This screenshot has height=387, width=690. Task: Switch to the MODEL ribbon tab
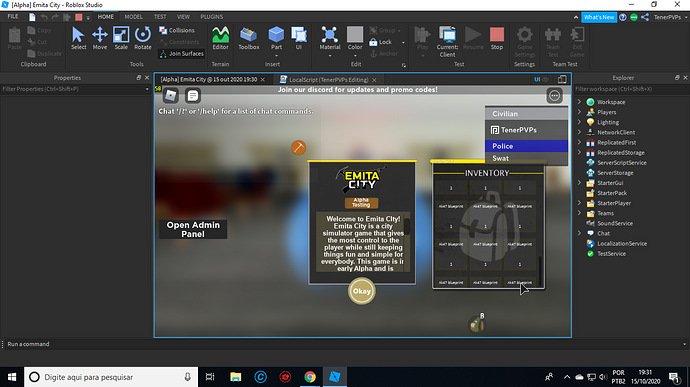tap(133, 17)
